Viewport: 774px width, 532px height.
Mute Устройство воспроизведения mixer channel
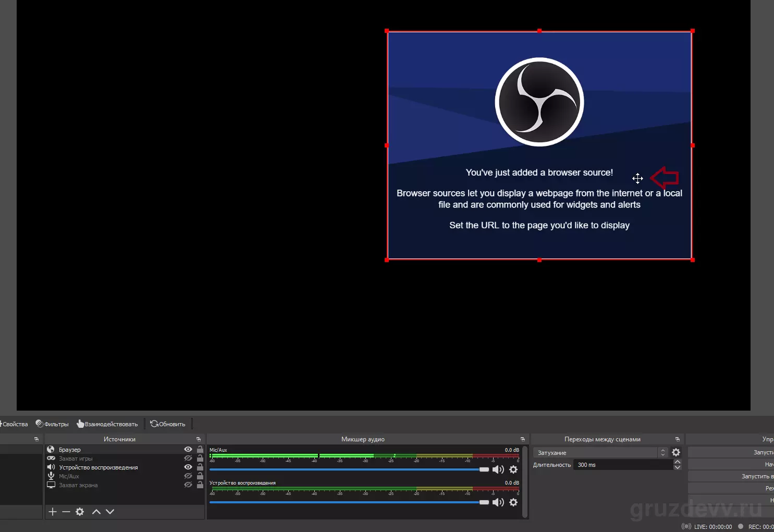coord(498,502)
